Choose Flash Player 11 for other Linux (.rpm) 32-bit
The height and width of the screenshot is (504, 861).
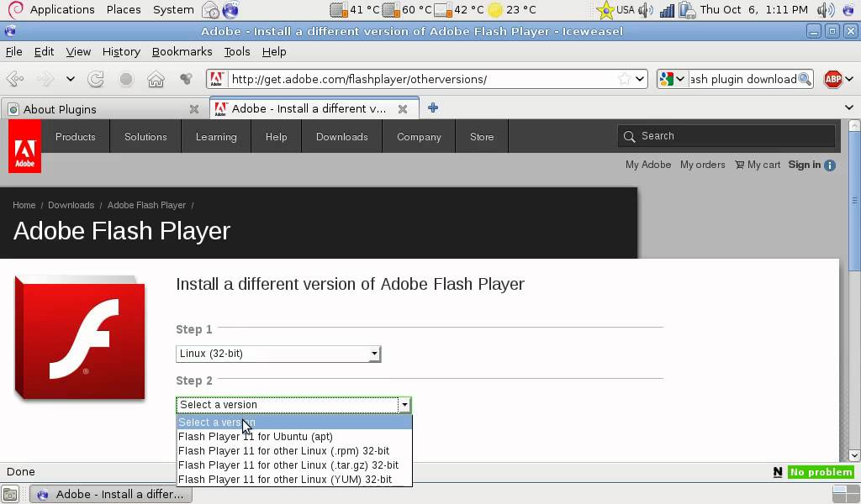[293, 451]
